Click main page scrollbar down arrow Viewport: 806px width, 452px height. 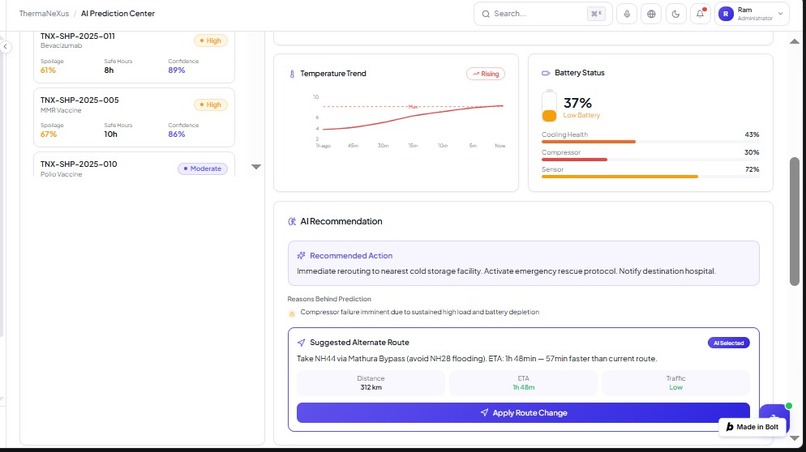click(794, 438)
